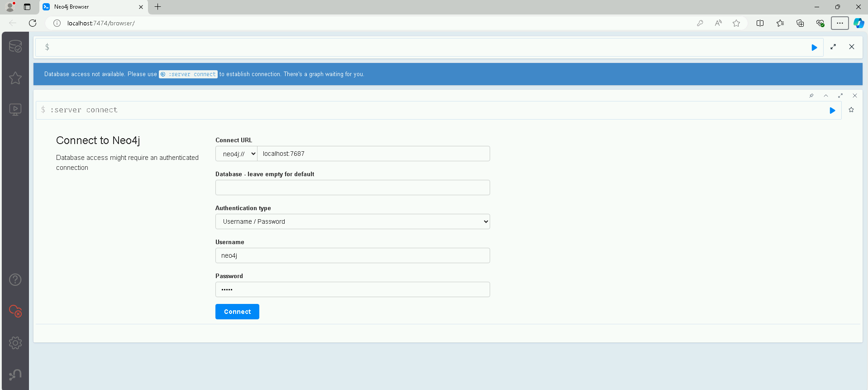This screenshot has height=390, width=868.
Task: Click the :server connect link in banner
Action: [x=188, y=74]
